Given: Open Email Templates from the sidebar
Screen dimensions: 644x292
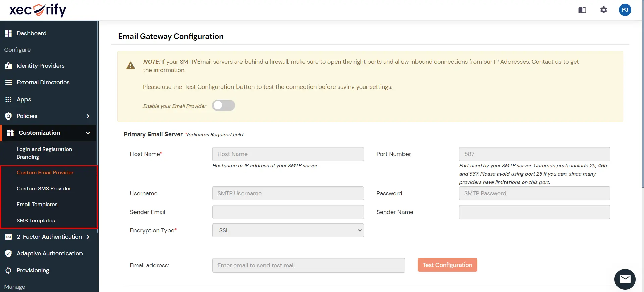Looking at the screenshot, I should pos(37,204).
